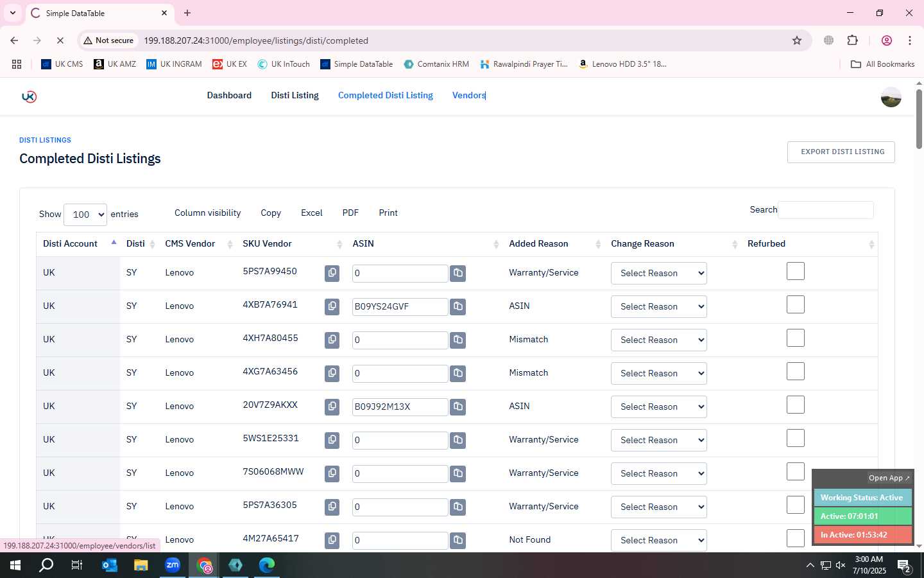Open Zoom from the taskbar
924x578 pixels.
pyautogui.click(x=173, y=565)
